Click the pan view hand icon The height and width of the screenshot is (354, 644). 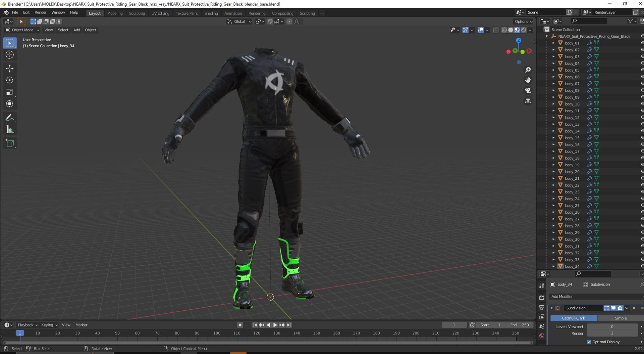pyautogui.click(x=528, y=80)
